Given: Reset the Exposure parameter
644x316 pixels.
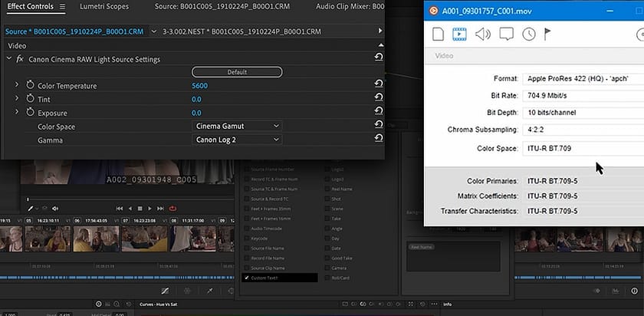Looking at the screenshot, I should 379,111.
